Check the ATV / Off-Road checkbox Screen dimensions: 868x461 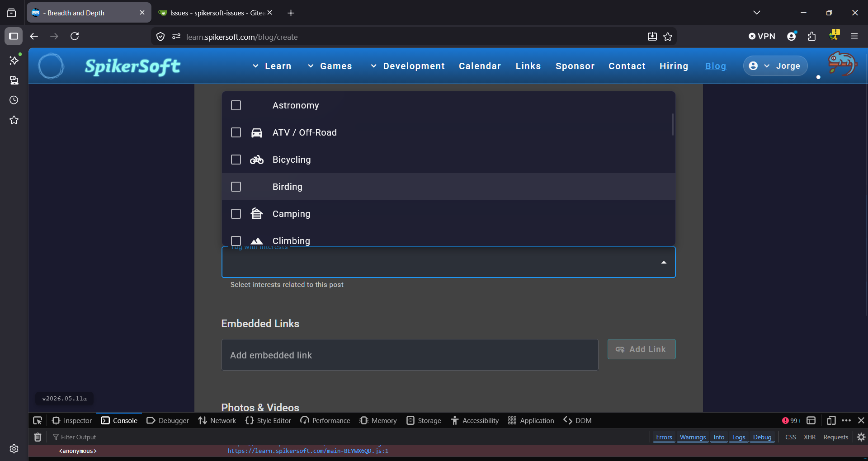tap(236, 132)
